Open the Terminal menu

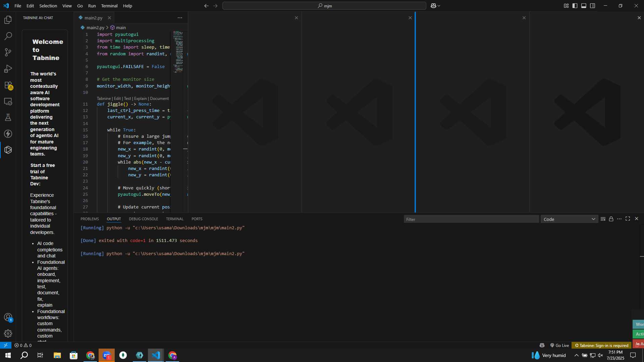pyautogui.click(x=109, y=6)
